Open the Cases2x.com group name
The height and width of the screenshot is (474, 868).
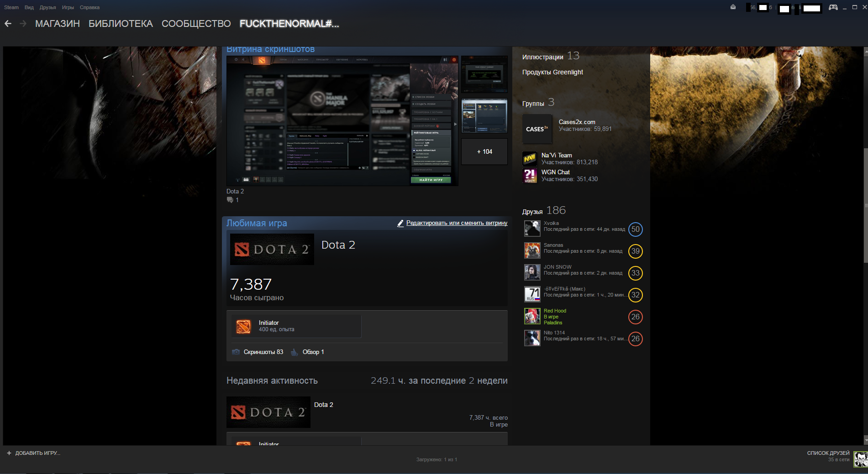577,122
